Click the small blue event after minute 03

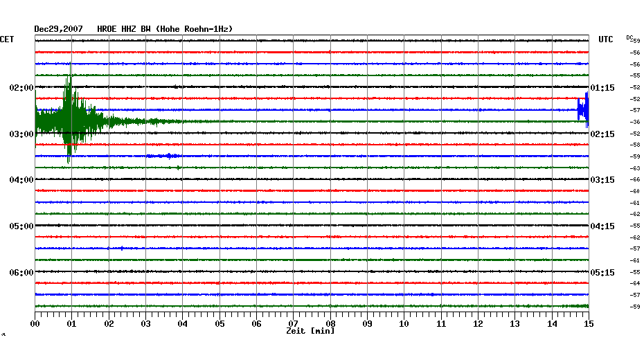pyautogui.click(x=164, y=156)
